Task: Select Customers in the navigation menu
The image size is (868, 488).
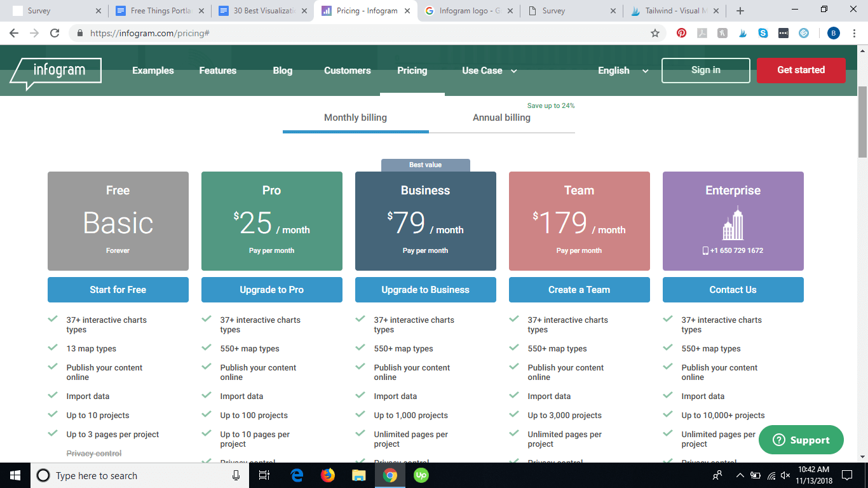Action: tap(347, 71)
